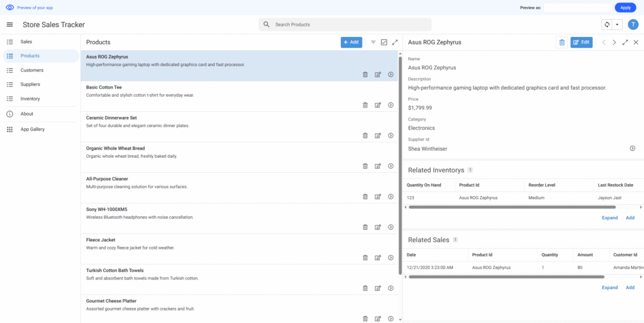The height and width of the screenshot is (323, 644).
Task: Expand the Products list to fullscreen
Action: [395, 42]
